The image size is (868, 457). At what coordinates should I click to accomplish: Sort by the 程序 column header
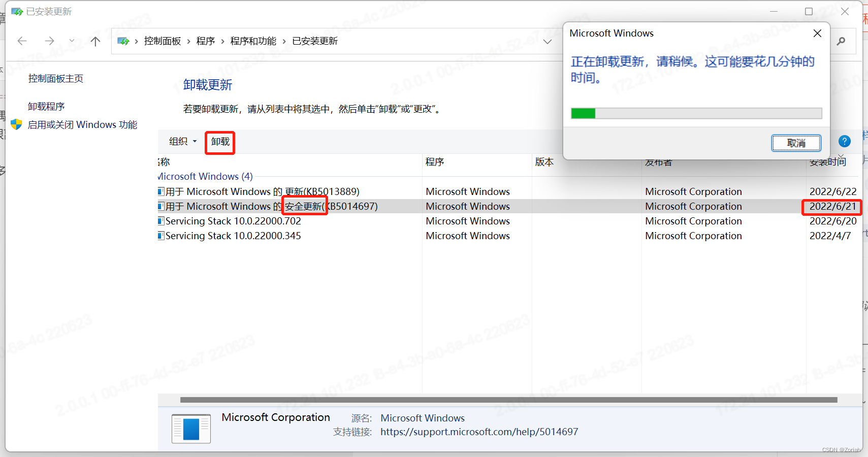[x=435, y=162]
